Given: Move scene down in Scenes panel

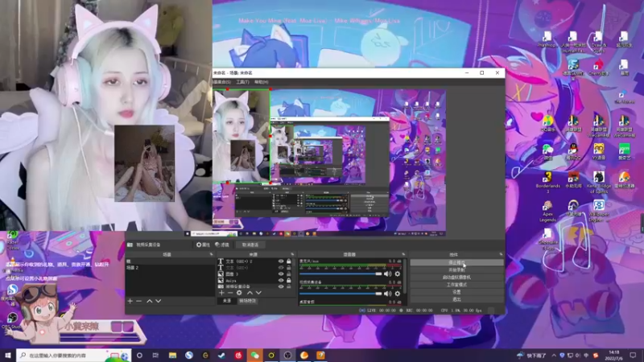Looking at the screenshot, I should (158, 301).
